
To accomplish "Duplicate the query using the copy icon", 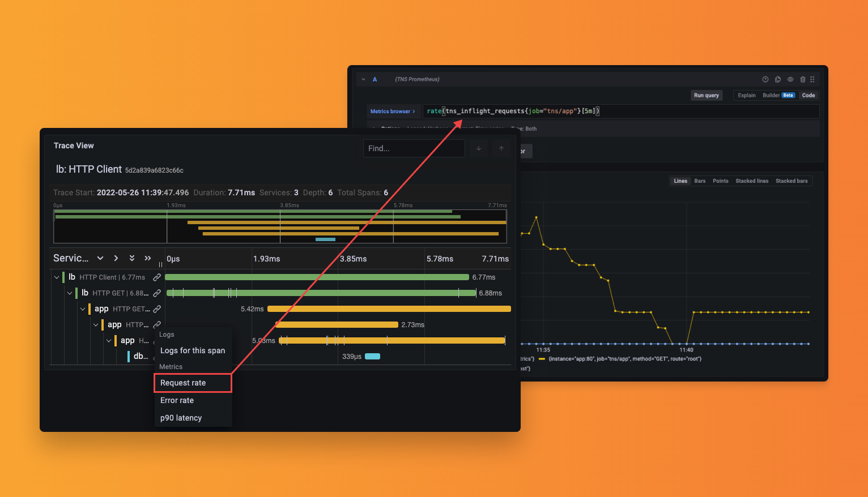I will click(778, 79).
